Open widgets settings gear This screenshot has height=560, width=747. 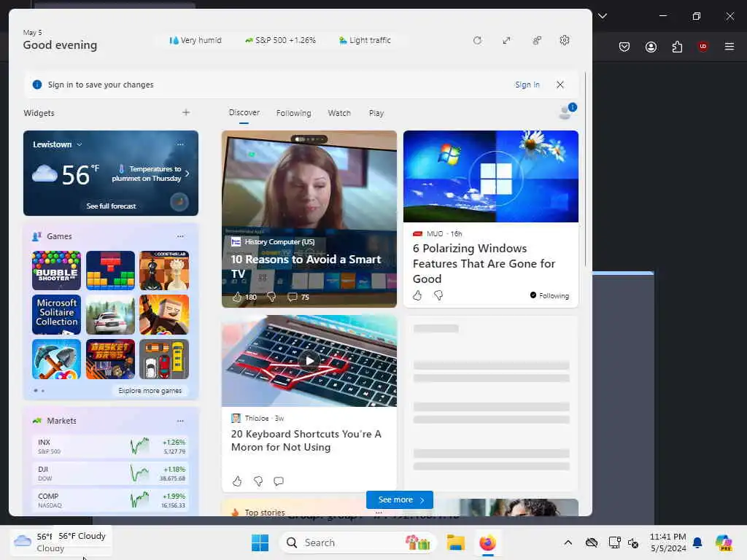coord(565,41)
